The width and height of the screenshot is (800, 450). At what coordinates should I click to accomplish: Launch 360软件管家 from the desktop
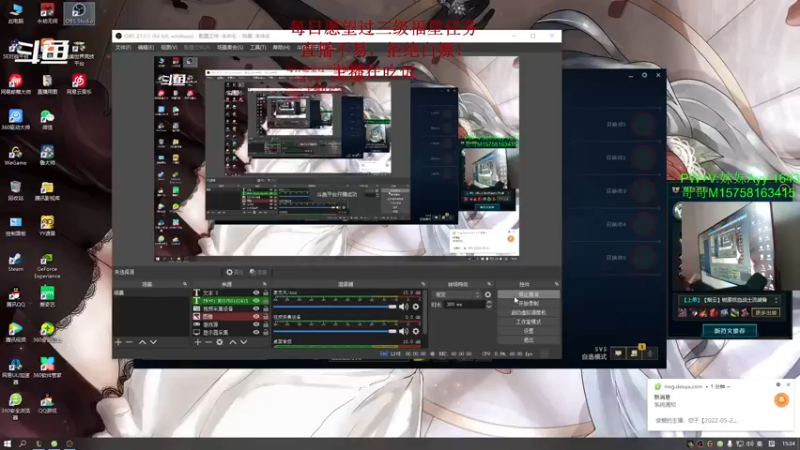click(x=47, y=367)
